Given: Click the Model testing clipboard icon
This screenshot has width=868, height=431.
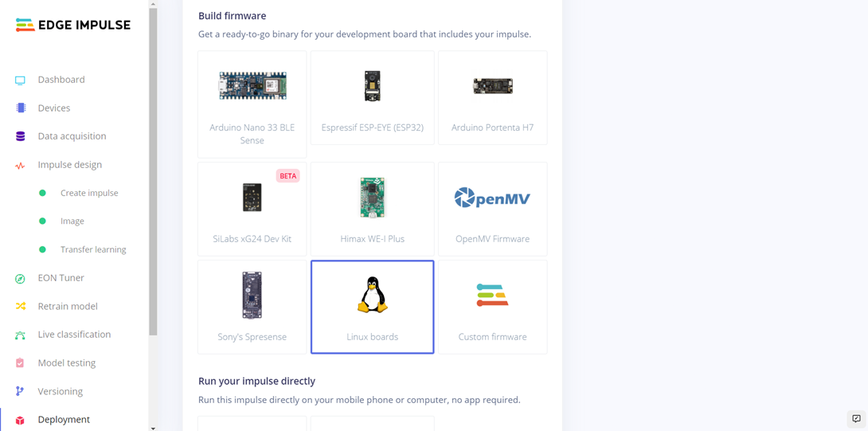Looking at the screenshot, I should (x=20, y=362).
